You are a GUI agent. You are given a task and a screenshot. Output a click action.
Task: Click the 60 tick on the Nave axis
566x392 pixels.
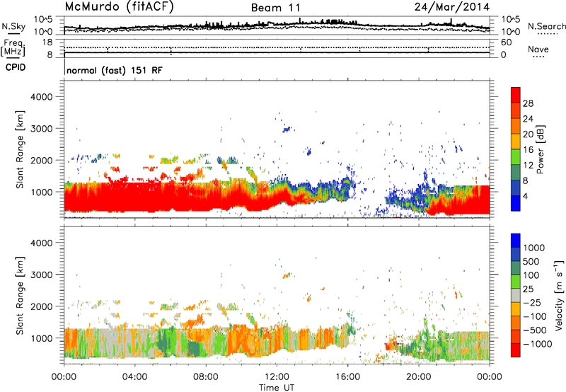point(507,42)
